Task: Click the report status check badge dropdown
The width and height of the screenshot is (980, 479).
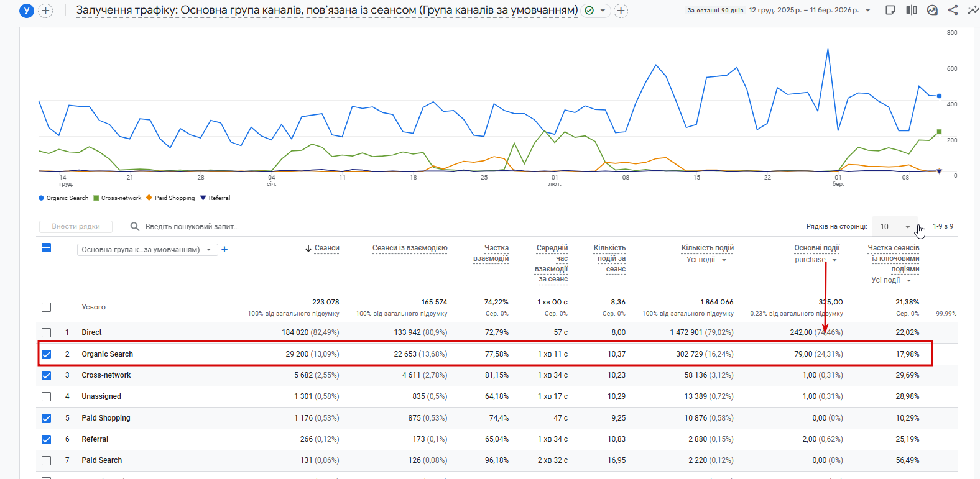Action: coord(595,11)
